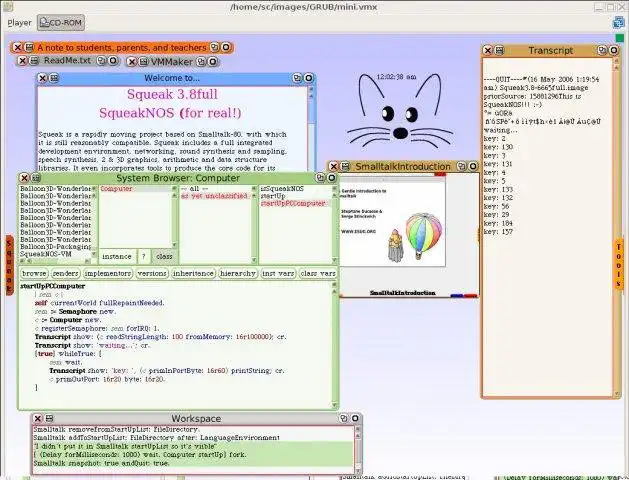Click the code pane scrollbar in System Browser

(334, 345)
